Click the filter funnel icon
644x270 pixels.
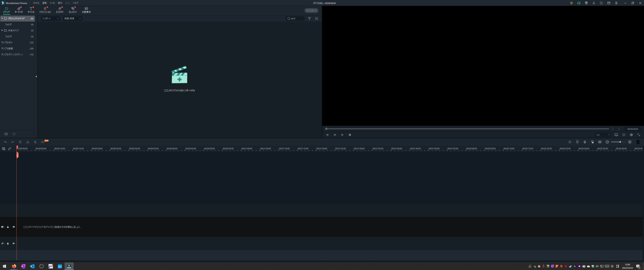click(309, 19)
